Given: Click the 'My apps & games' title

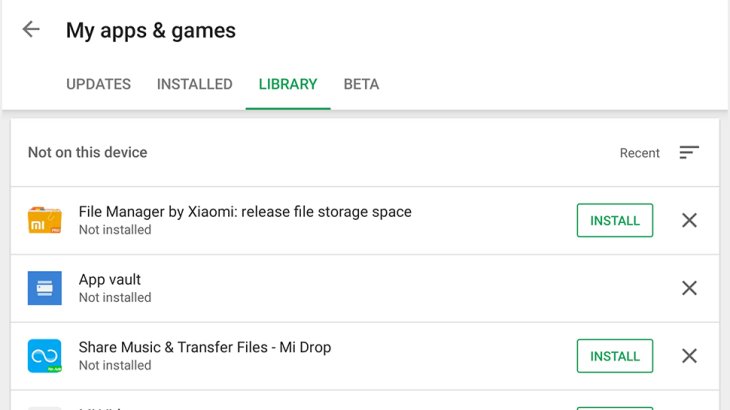Looking at the screenshot, I should pos(151,30).
